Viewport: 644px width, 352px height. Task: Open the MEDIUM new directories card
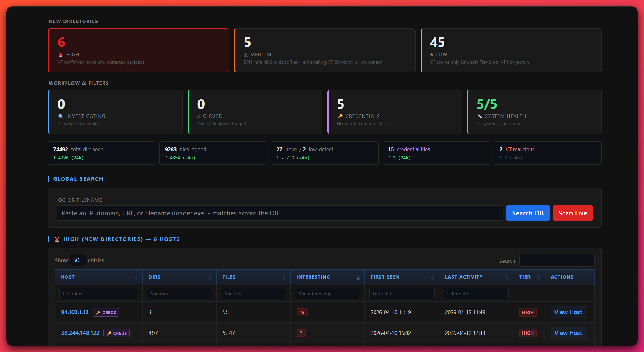click(x=325, y=50)
